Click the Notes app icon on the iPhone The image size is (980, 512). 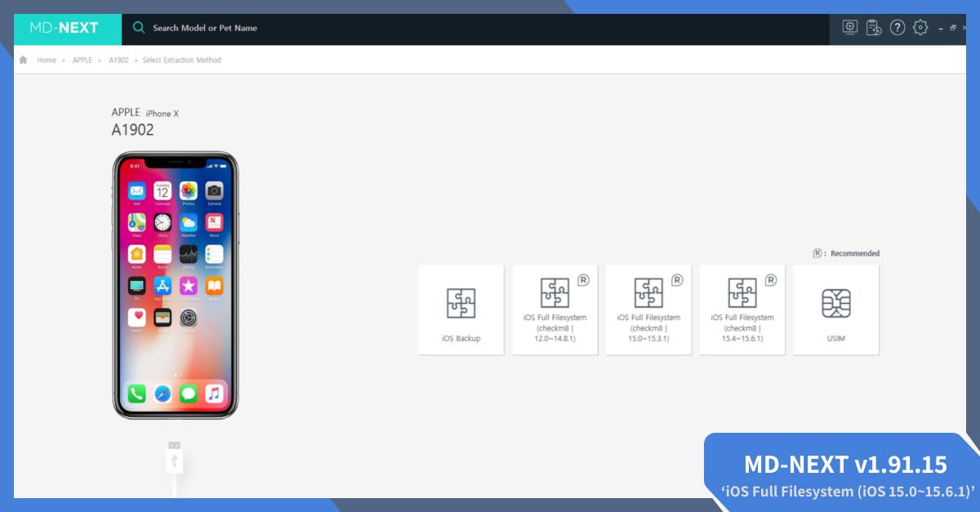pos(163,254)
